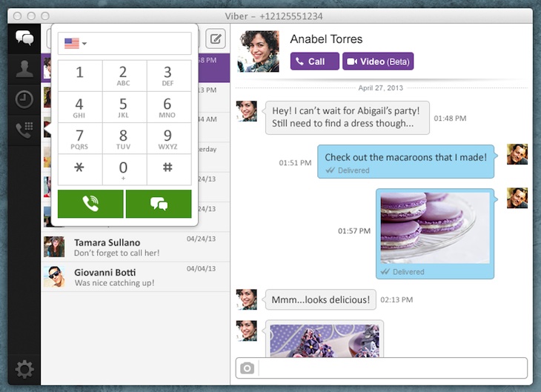This screenshot has height=392, width=541.
Task: Dial digit 9 WXYZ on the keypad
Action: click(x=169, y=139)
